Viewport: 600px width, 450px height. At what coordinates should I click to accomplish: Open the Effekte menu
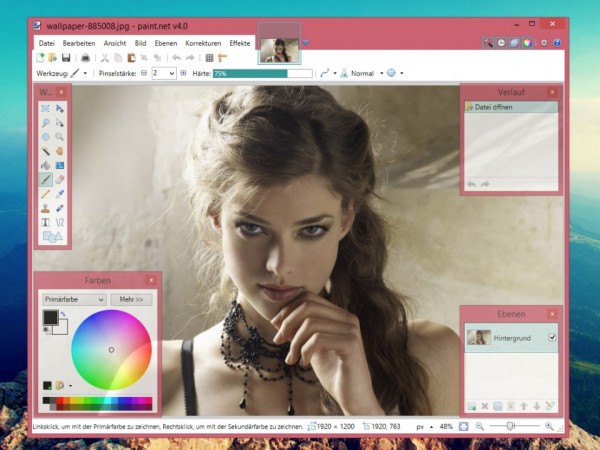click(x=240, y=44)
